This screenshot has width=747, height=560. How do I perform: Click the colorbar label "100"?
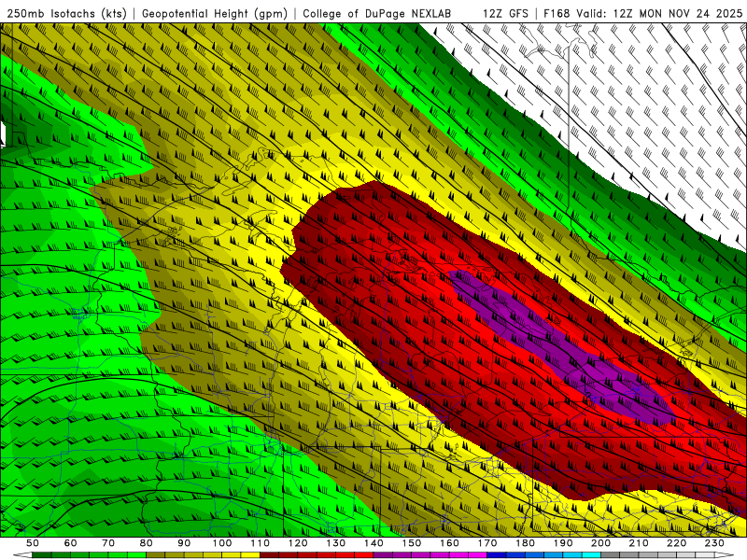coord(222,543)
